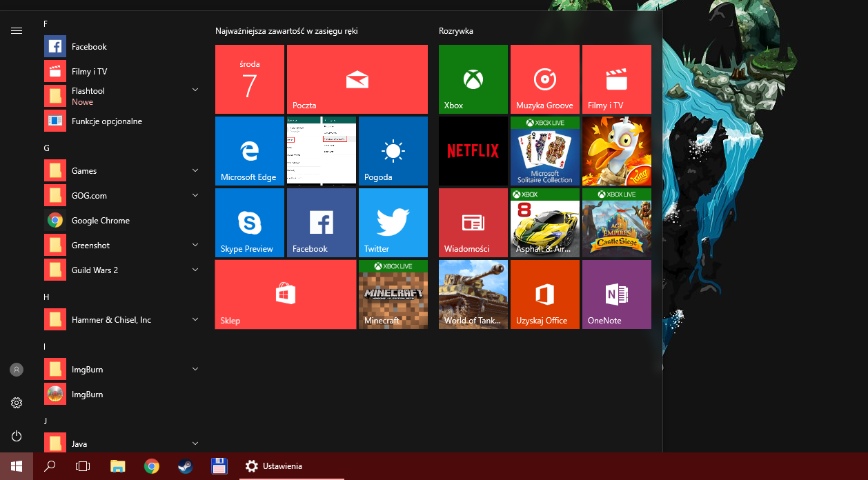Open the calendar tile showing środa 7

click(x=250, y=79)
